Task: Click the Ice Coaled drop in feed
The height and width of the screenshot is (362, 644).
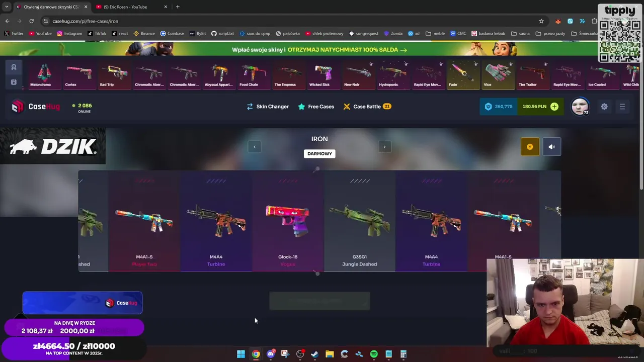Action: point(602,74)
